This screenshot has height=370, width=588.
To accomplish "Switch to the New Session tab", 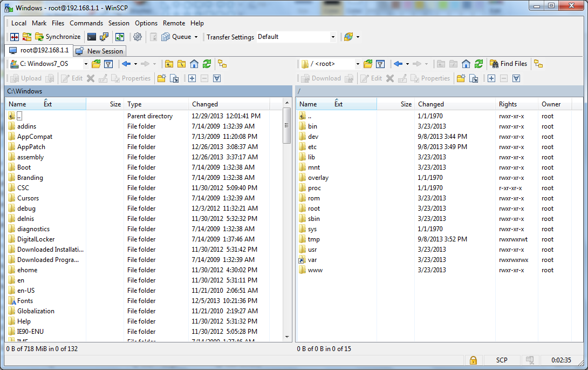I will click(100, 51).
